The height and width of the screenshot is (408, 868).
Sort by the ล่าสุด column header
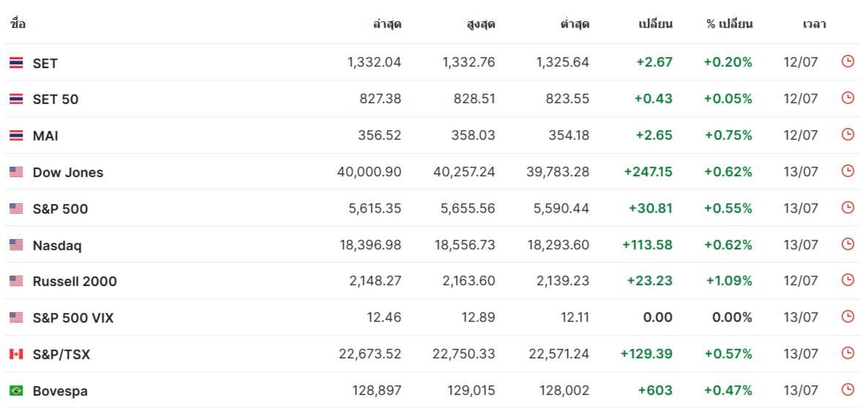coord(387,24)
